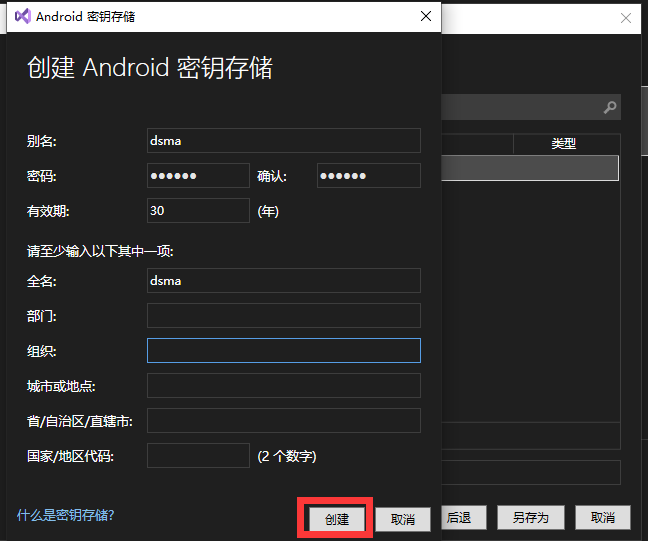The image size is (648, 541).
Task: Select the highlighted row in background list
Action: point(530,168)
